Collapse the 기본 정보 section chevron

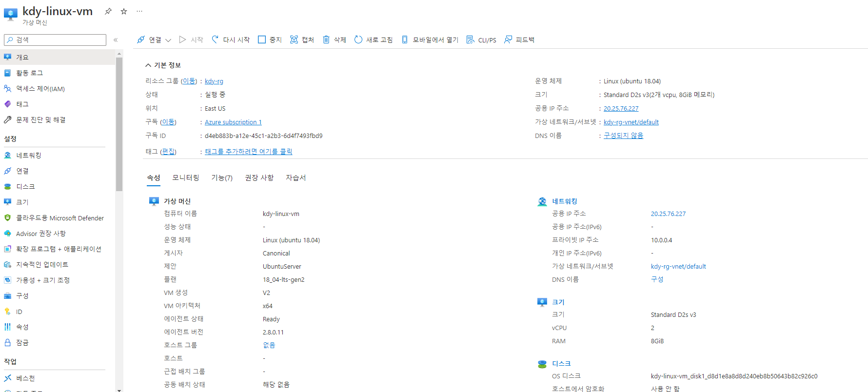click(148, 65)
